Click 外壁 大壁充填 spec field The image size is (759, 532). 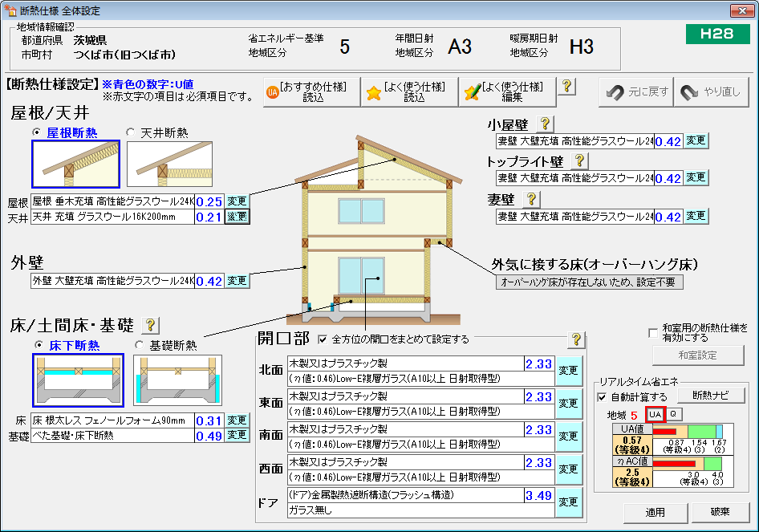tap(113, 281)
